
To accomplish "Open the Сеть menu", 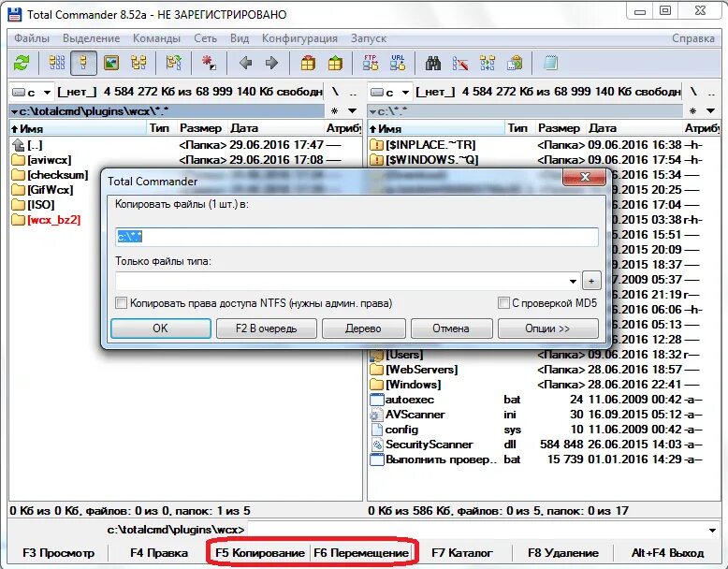I will click(205, 38).
